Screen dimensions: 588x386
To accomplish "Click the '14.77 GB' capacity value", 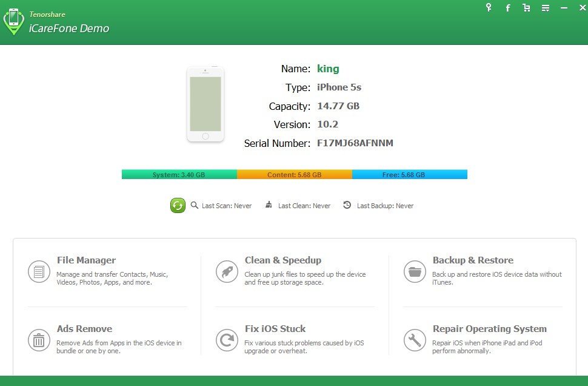I will tap(338, 106).
